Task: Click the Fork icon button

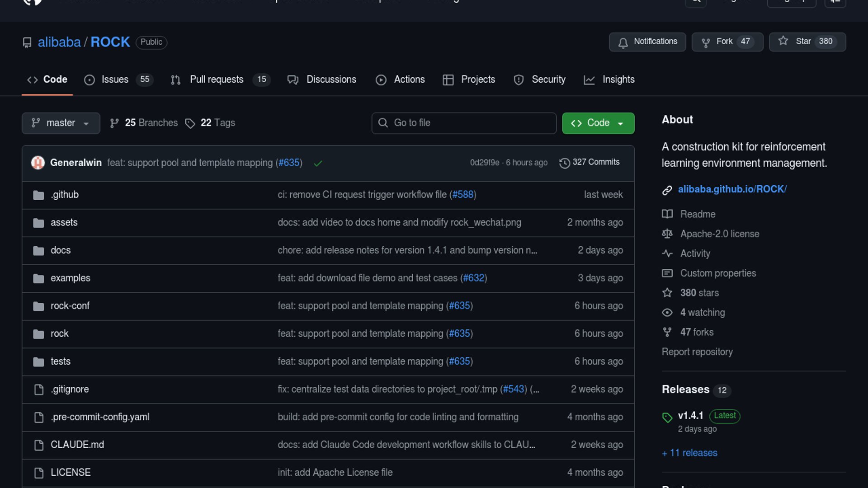Action: point(706,42)
